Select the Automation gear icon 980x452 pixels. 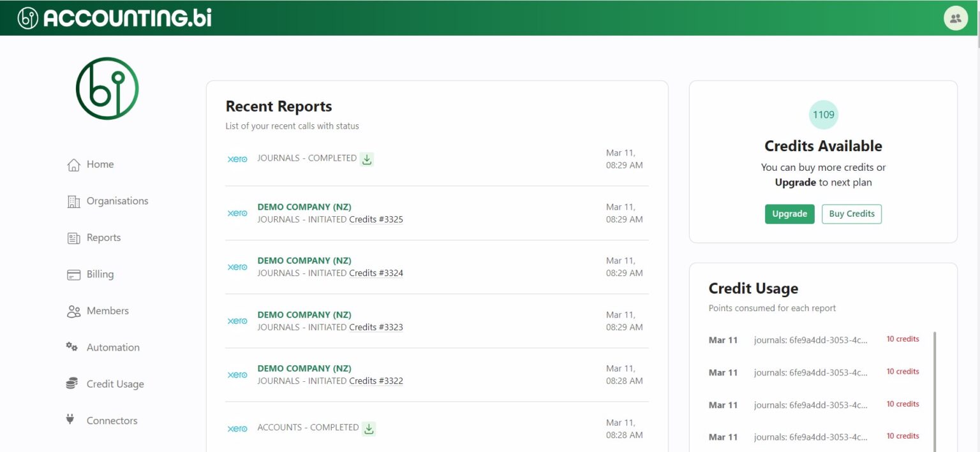pyautogui.click(x=73, y=347)
